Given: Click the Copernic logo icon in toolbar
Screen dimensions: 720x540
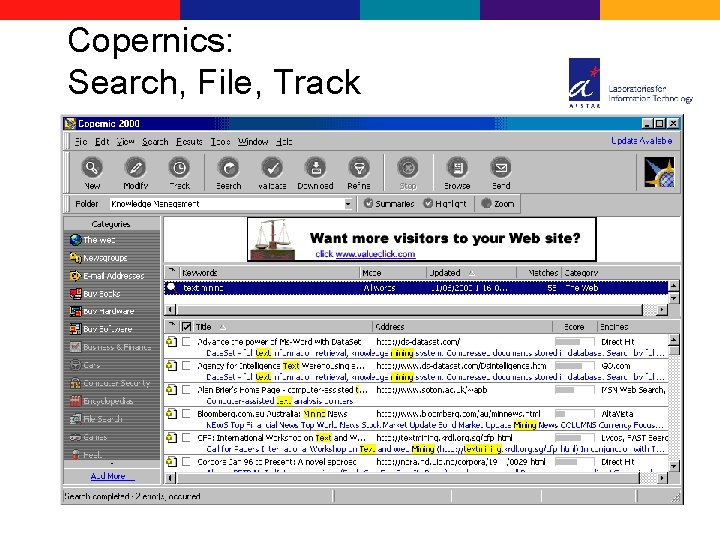Looking at the screenshot, I should tap(659, 172).
